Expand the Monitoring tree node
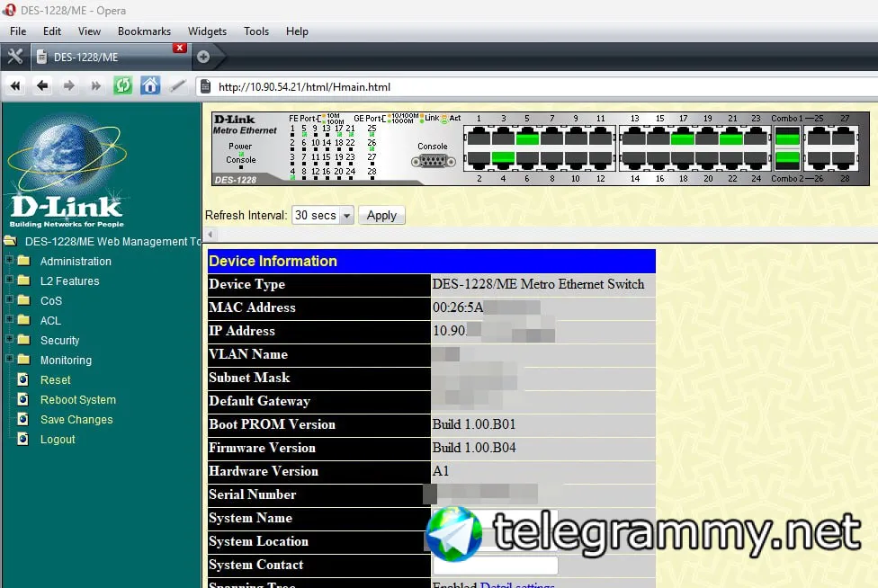 (x=9, y=359)
